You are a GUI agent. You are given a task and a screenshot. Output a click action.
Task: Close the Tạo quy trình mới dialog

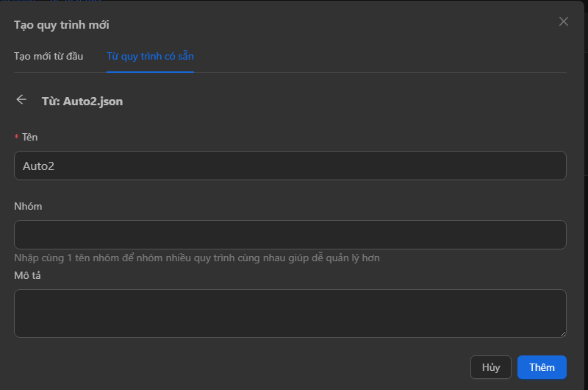click(564, 21)
